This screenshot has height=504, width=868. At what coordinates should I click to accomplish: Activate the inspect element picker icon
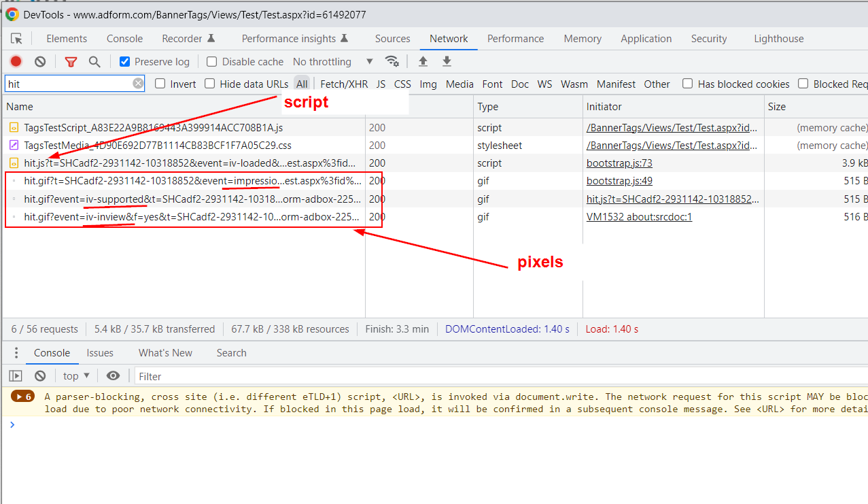tap(17, 39)
